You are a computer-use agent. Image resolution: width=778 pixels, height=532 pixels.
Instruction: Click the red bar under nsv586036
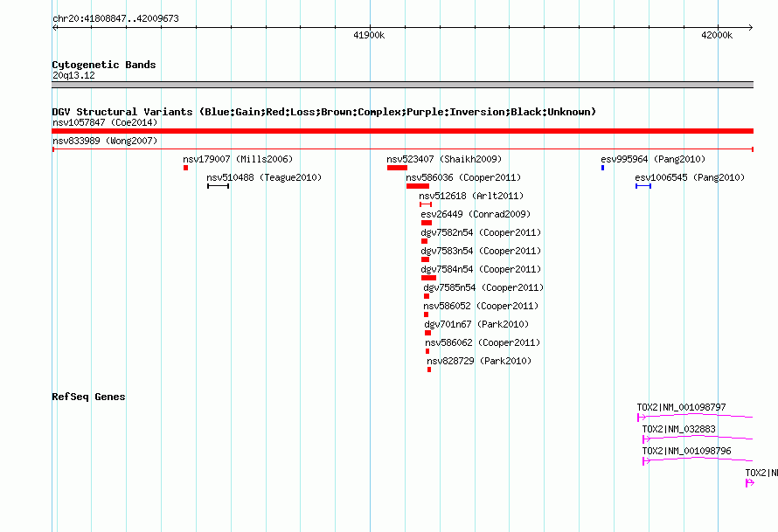point(417,186)
